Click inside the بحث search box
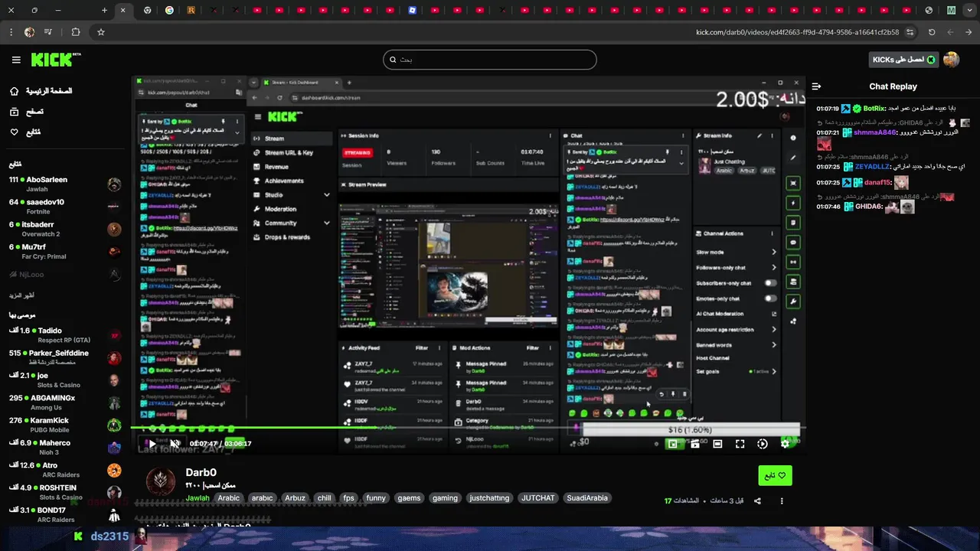Image resolution: width=980 pixels, height=551 pixels. pos(490,60)
